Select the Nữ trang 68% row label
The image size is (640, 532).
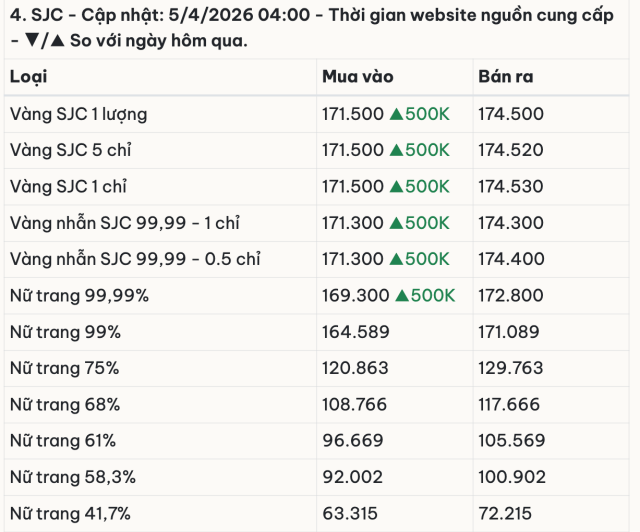pos(65,404)
